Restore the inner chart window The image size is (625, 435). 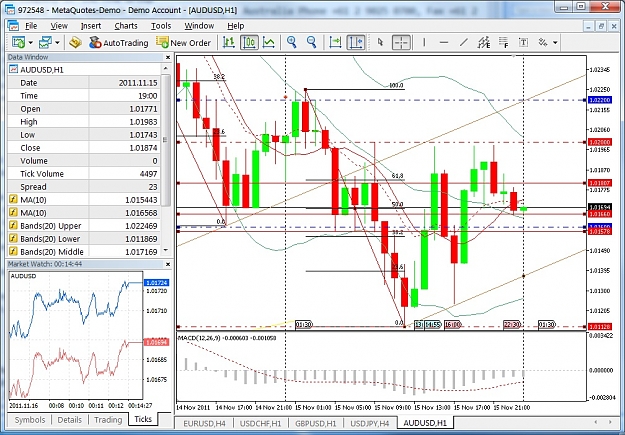click(601, 26)
